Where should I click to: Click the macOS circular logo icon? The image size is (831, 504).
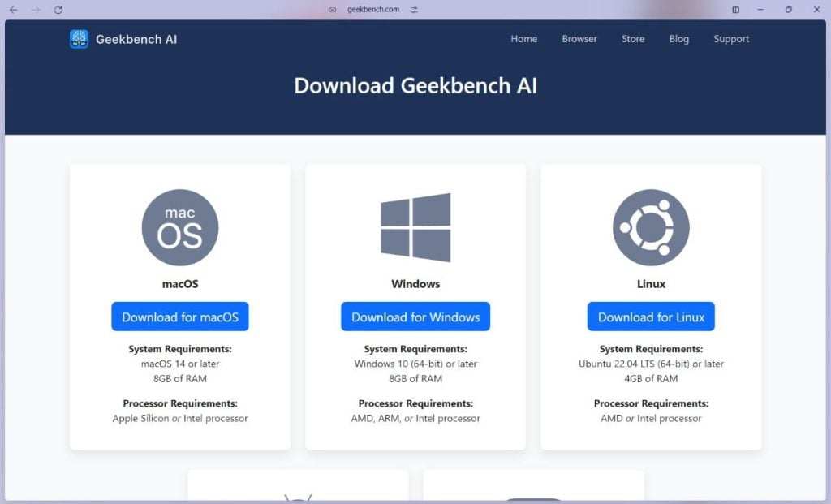pos(180,227)
